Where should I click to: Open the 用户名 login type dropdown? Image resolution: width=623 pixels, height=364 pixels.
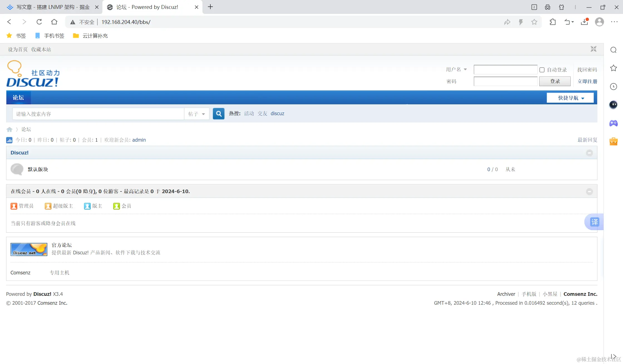pos(456,70)
